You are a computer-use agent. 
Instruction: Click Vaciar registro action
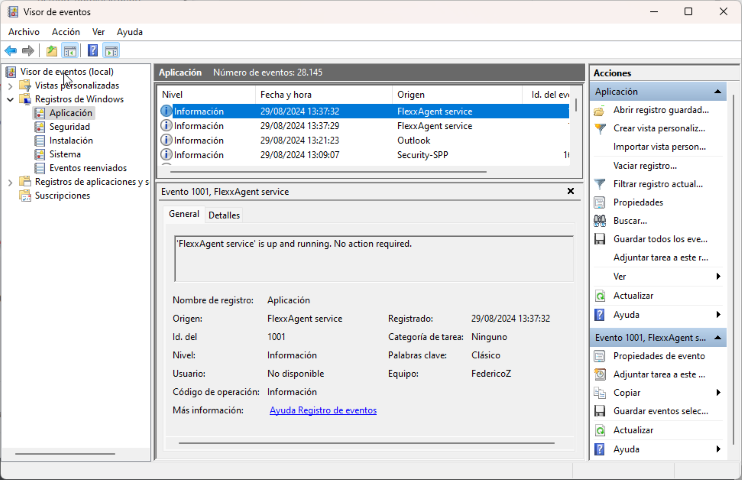[x=645, y=166]
